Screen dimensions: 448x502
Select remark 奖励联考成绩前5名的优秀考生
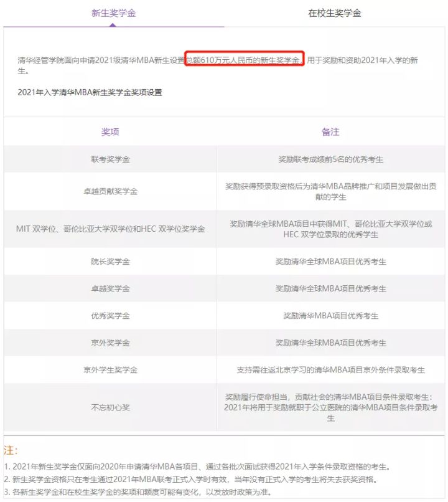tap(330, 159)
